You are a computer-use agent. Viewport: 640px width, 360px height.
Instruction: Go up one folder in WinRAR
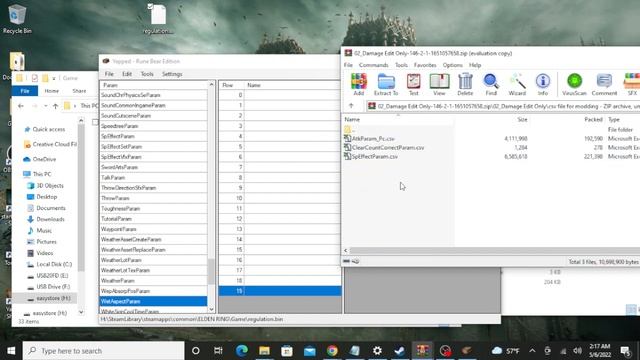coord(351,106)
